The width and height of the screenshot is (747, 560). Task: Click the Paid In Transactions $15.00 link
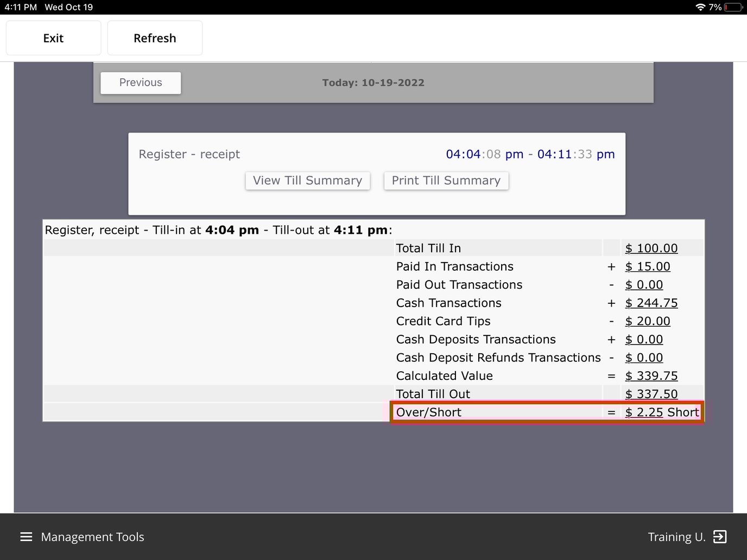click(648, 266)
